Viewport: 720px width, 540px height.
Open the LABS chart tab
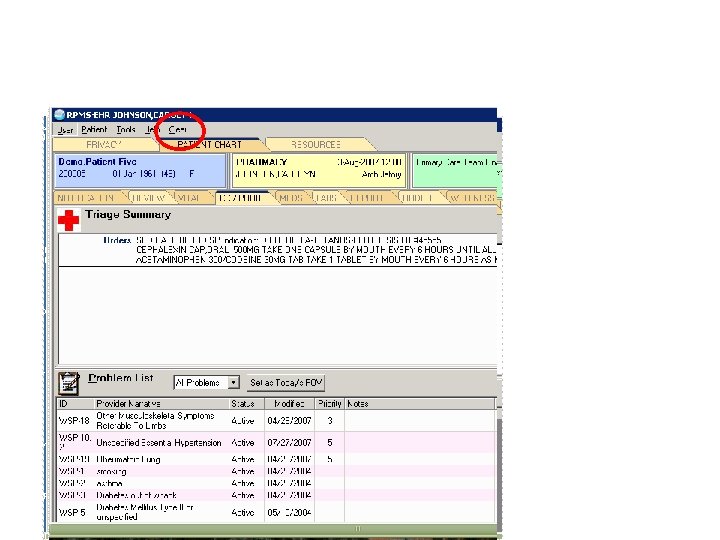click(x=327, y=198)
